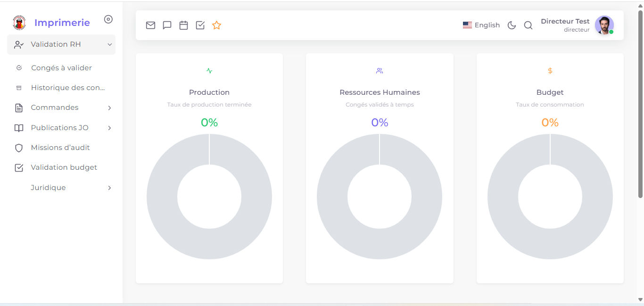Open the chat bubble icon

[x=167, y=25]
